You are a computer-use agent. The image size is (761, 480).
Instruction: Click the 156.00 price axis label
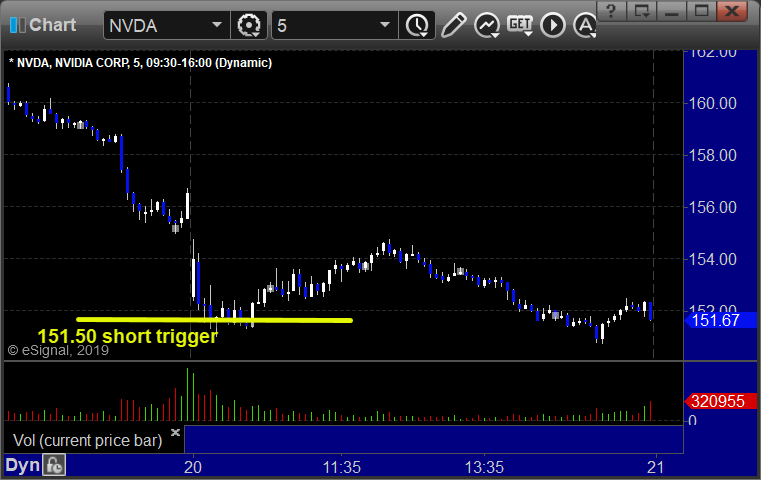coord(712,207)
